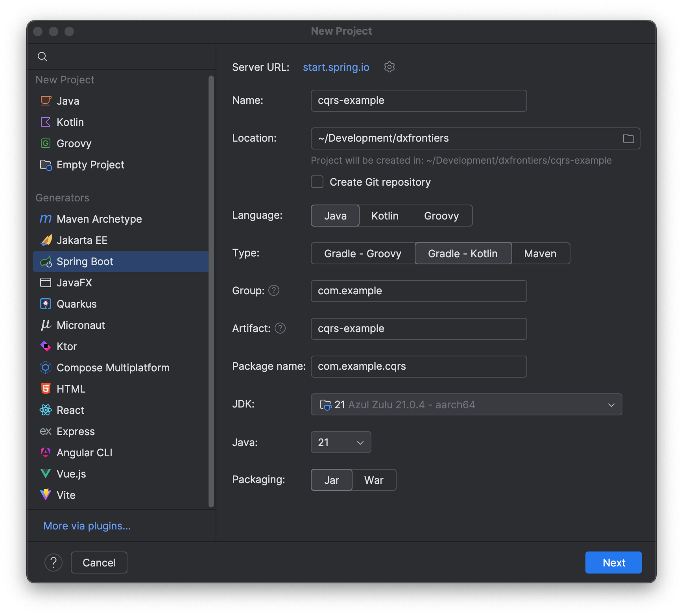Click the Name input field
This screenshot has width=683, height=616.
click(419, 101)
